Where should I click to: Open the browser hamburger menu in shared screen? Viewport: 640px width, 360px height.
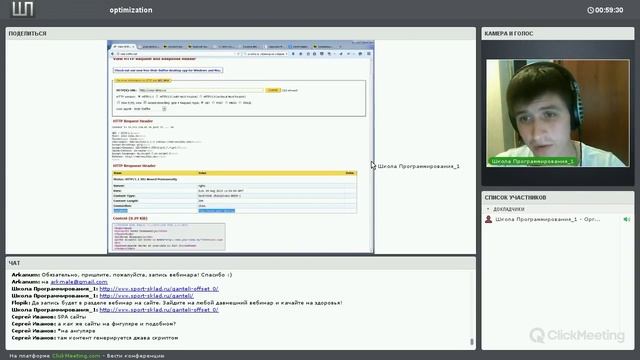pyautogui.click(x=369, y=53)
